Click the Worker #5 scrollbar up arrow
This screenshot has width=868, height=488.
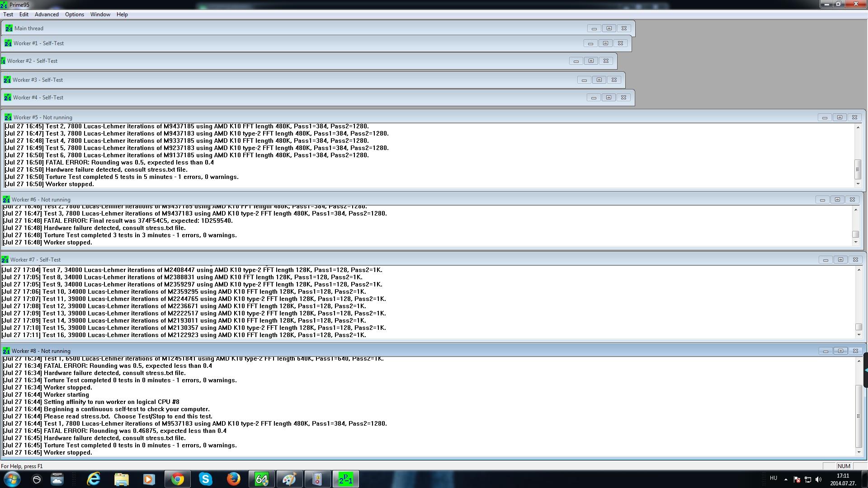click(858, 127)
